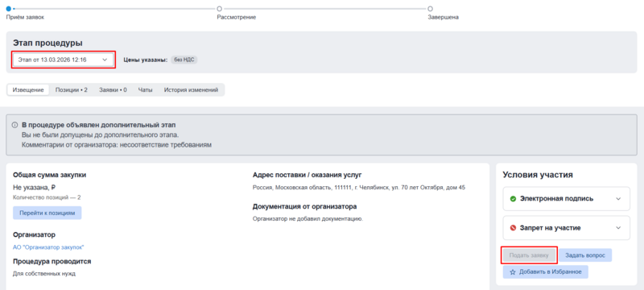Click the 'Рассмотрение' progress step marker
The image size is (644, 290).
pyautogui.click(x=219, y=8)
